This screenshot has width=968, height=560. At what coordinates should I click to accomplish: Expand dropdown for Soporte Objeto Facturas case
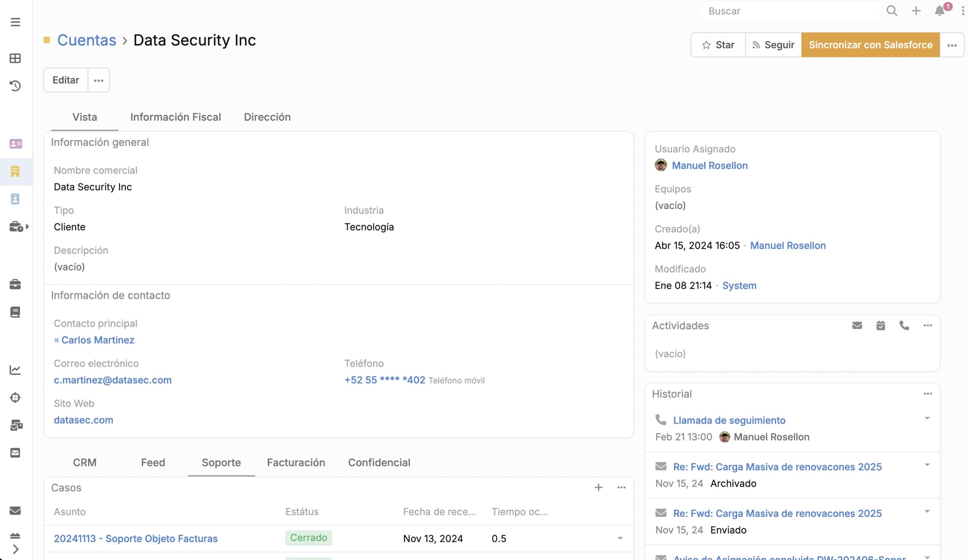[x=620, y=538]
